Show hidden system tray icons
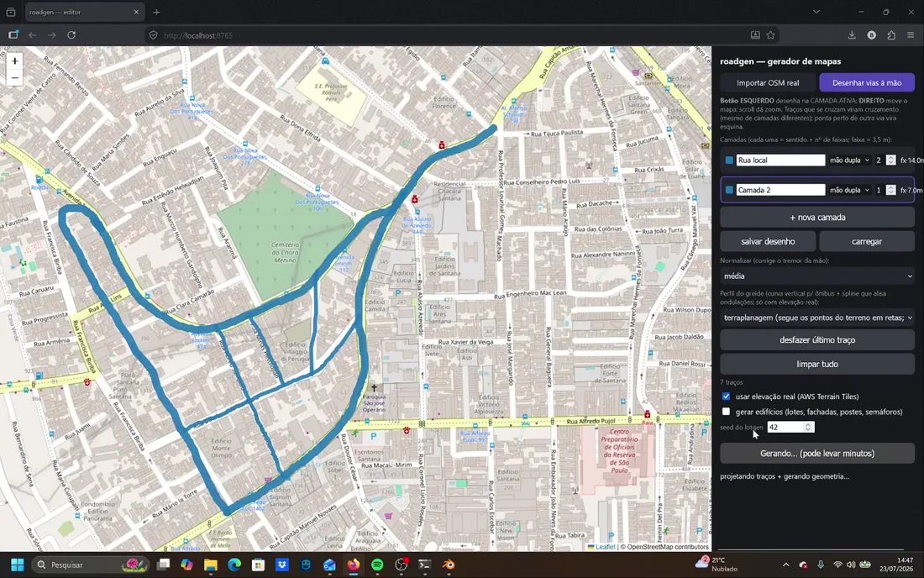924x578 pixels. (785, 565)
